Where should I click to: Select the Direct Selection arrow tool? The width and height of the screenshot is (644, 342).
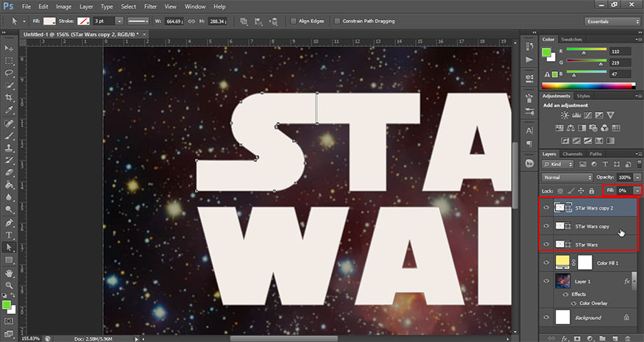9,247
